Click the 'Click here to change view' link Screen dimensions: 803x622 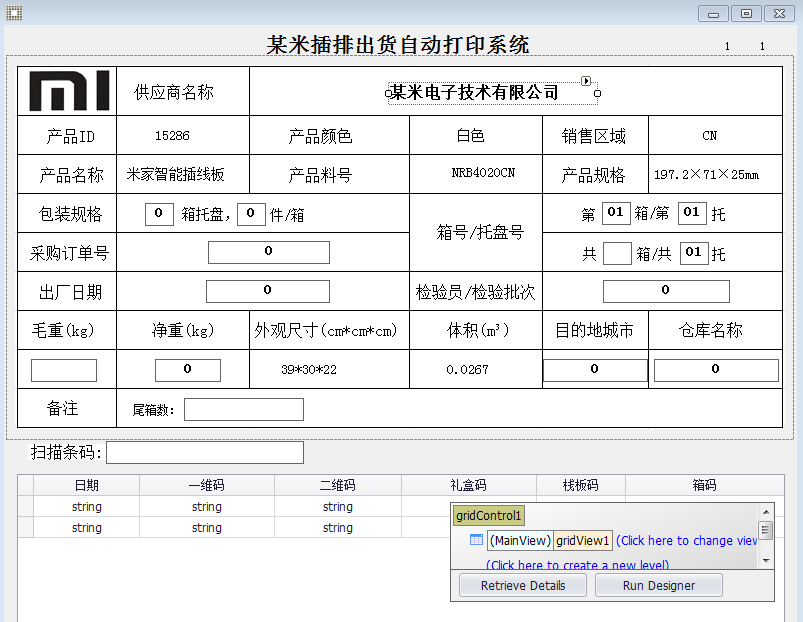tap(686, 541)
